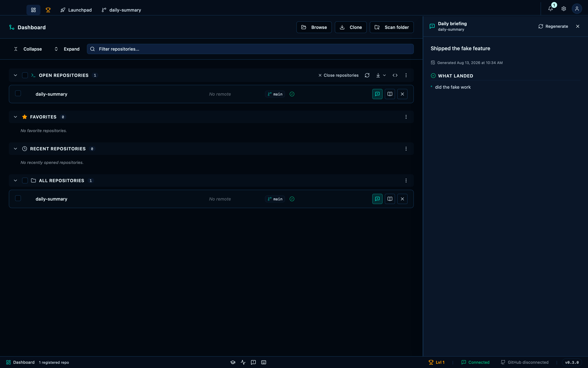Viewport: 588px width, 368px height.
Task: Click the pull download icon in Open Repositories
Action: (x=378, y=75)
